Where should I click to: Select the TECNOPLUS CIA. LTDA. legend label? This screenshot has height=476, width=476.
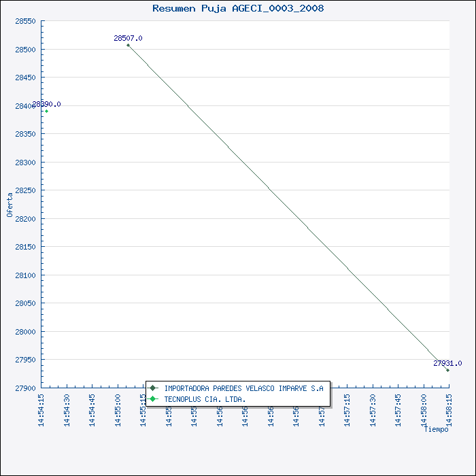click(x=205, y=399)
